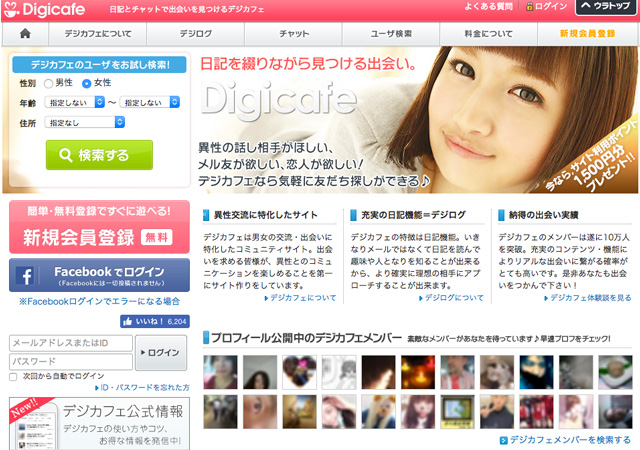Viewport: 640px width, 450px height.
Task: Focus the メールアドレスまたはID field
Action: coord(71,343)
